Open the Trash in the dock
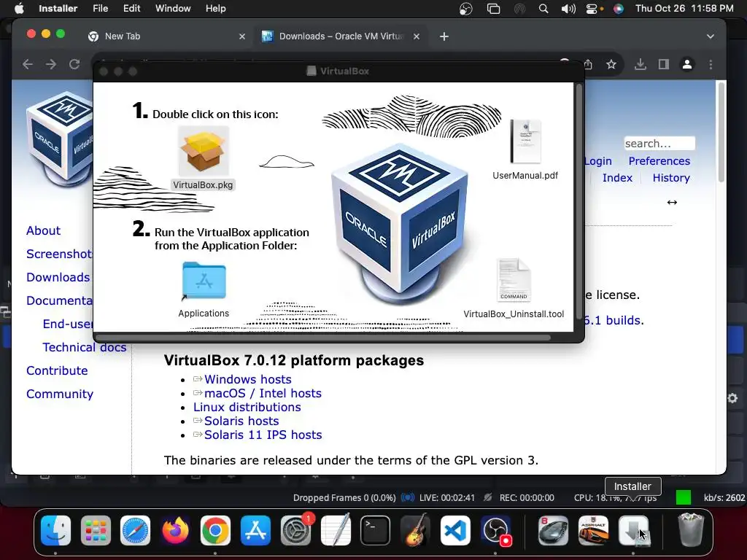The width and height of the screenshot is (747, 560). [x=691, y=529]
